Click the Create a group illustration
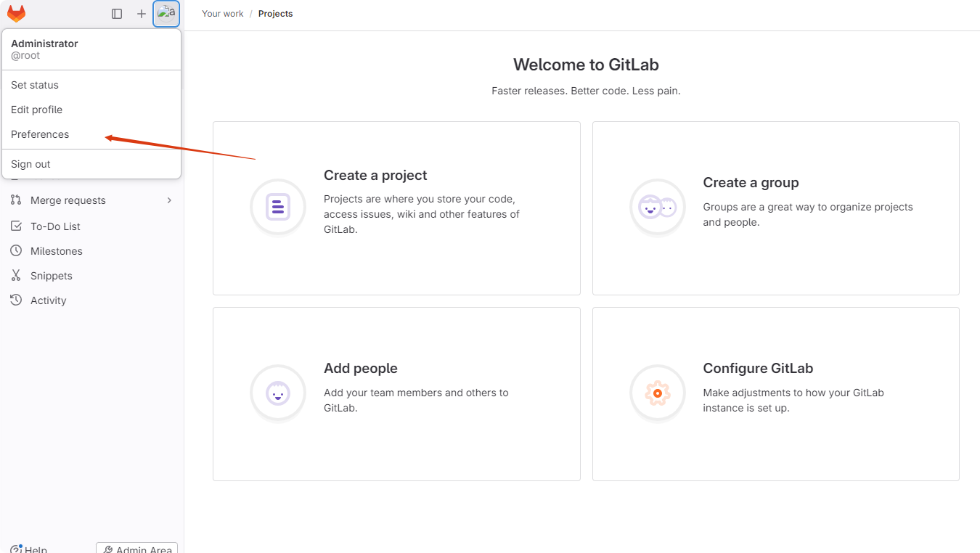This screenshot has height=553, width=980. [x=658, y=208]
